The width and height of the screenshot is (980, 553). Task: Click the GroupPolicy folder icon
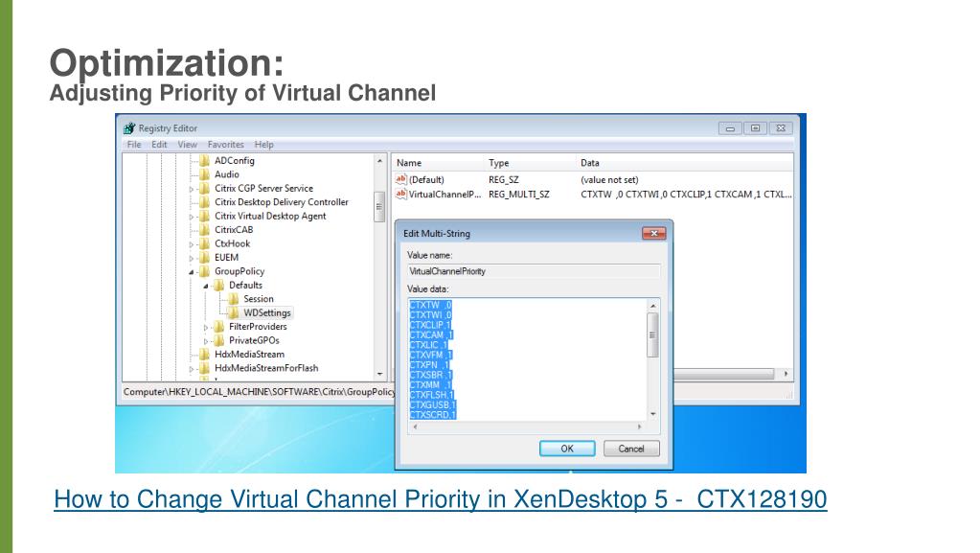[204, 271]
